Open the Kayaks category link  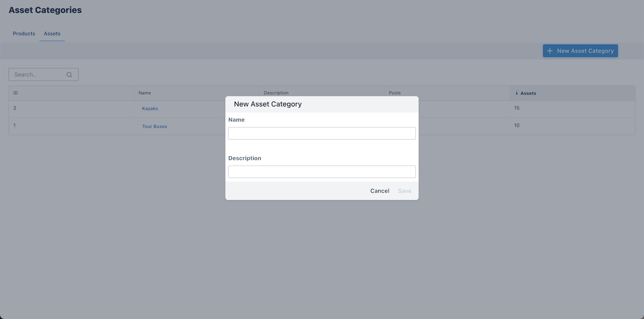(150, 109)
